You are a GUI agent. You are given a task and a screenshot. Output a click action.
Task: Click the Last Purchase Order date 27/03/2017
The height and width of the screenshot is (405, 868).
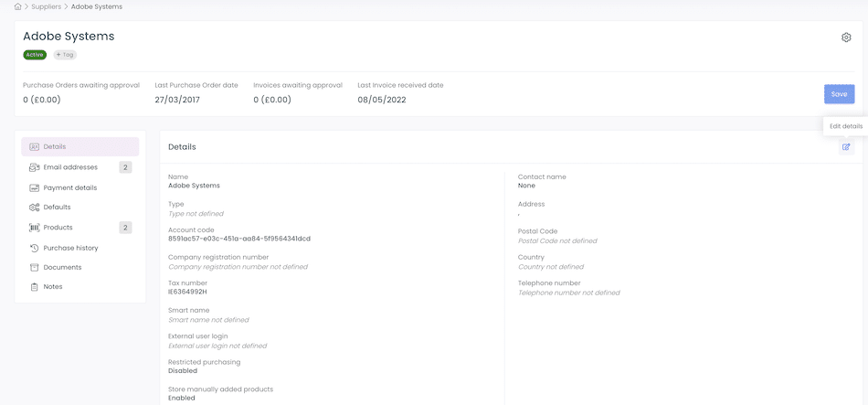coord(177,101)
